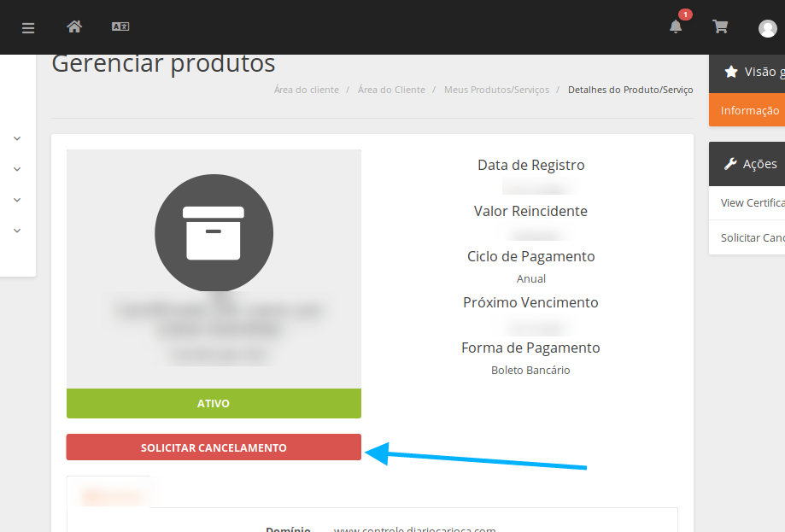
Task: Click the green ATIVO status bar
Action: (x=214, y=403)
